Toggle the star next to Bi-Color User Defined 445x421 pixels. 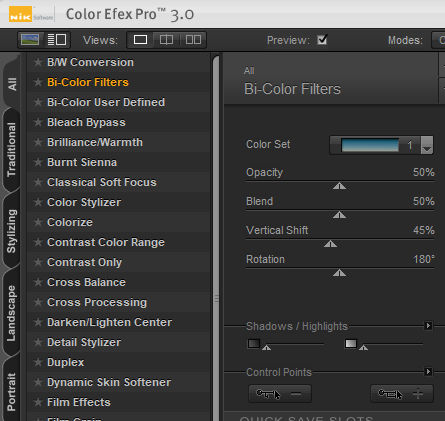[38, 102]
